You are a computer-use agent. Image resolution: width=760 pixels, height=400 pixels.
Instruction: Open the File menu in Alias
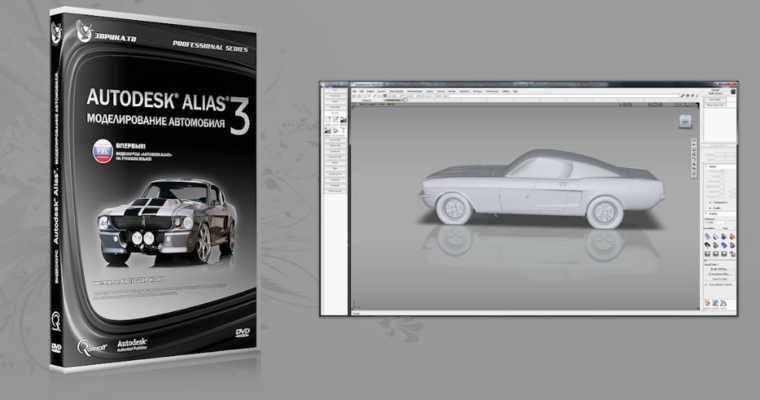point(354,91)
